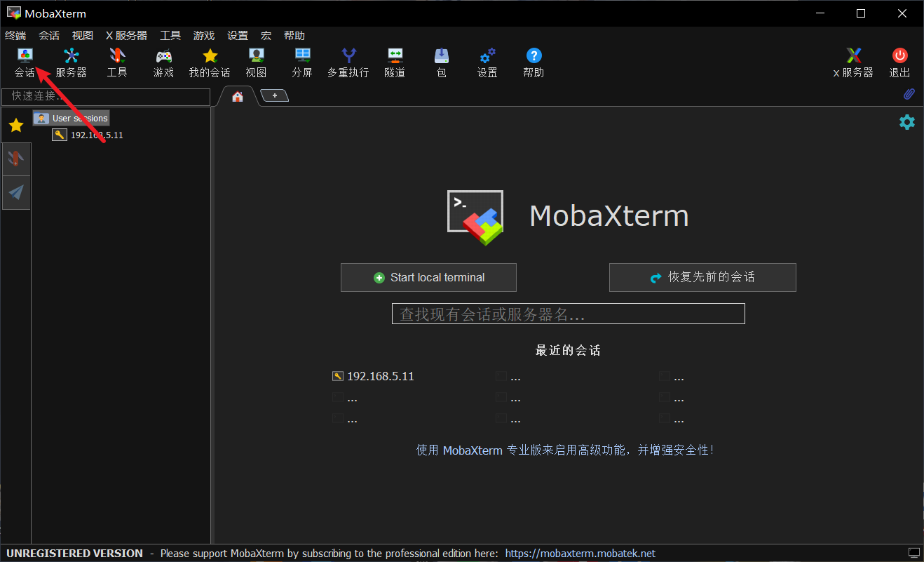Open a new tab with the plus tab
924x562 pixels.
(275, 95)
